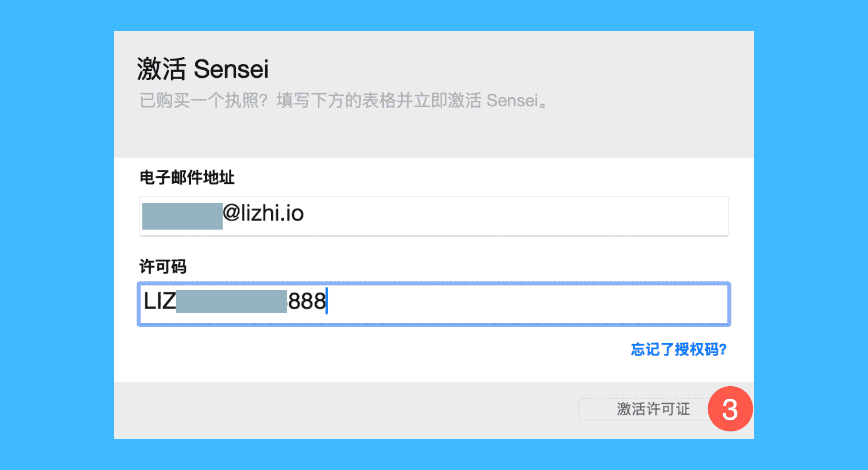Click the 电子邮件地址 field label

[x=187, y=177]
